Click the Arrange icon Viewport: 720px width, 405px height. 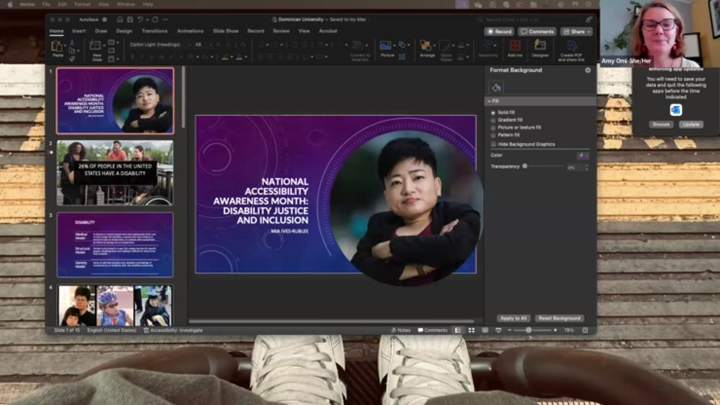(426, 45)
